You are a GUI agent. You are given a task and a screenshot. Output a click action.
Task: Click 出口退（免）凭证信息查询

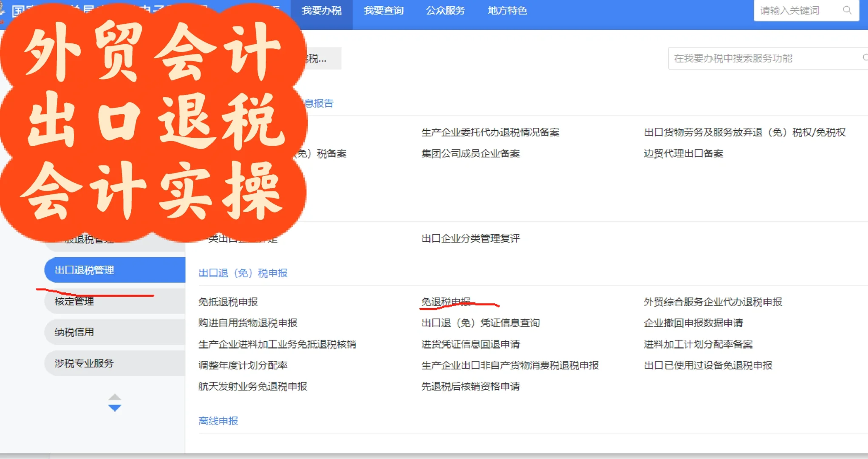481,323
